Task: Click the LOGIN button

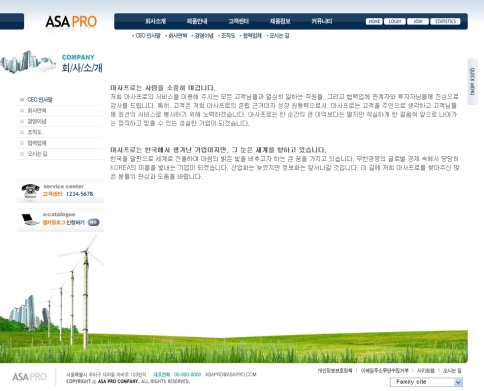Action: pyautogui.click(x=395, y=21)
